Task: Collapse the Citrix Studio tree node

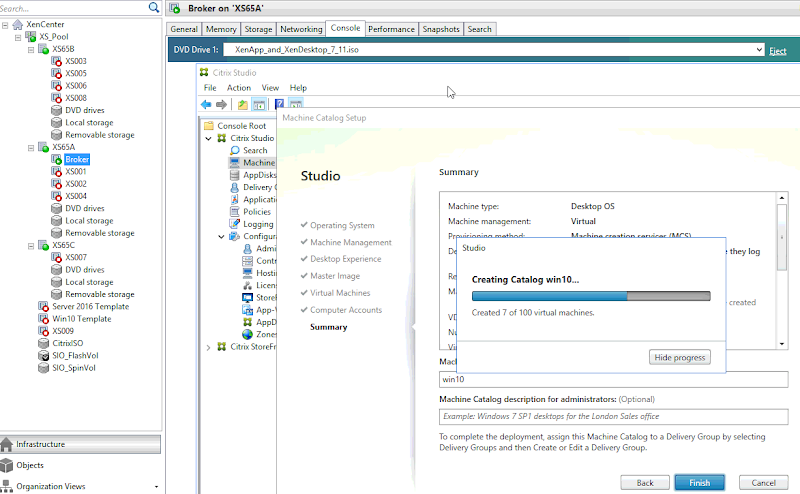Action: click(x=208, y=138)
